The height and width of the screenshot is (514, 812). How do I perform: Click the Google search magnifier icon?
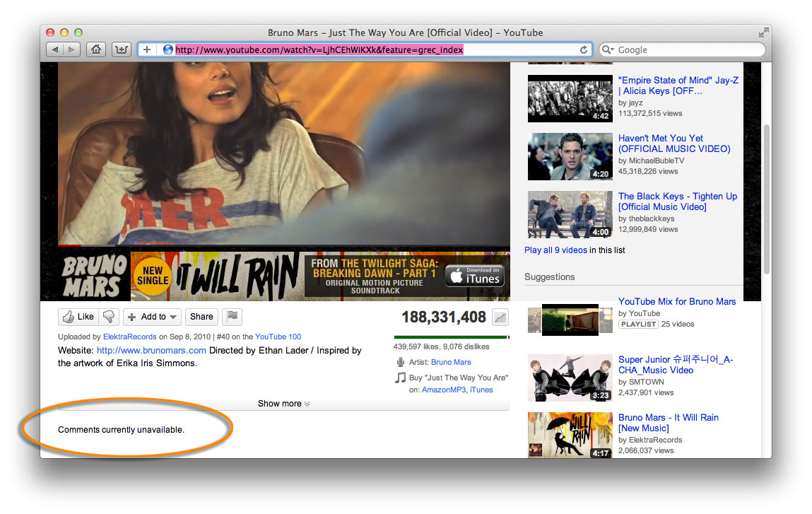click(x=608, y=49)
